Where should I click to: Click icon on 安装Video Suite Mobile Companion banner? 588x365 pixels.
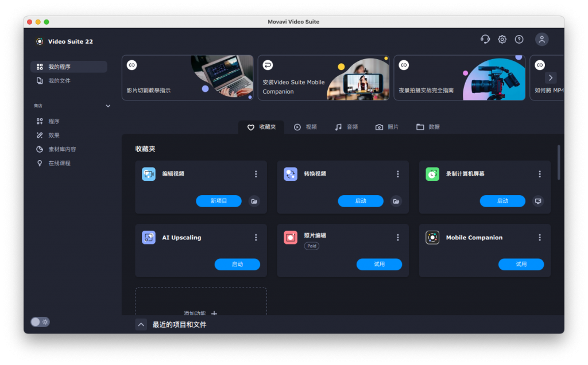[x=268, y=65]
